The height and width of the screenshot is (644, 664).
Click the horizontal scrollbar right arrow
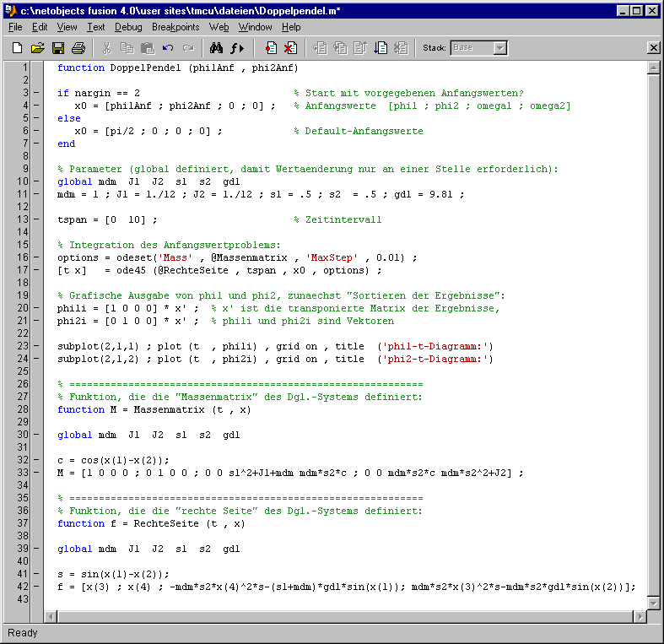tap(640, 617)
